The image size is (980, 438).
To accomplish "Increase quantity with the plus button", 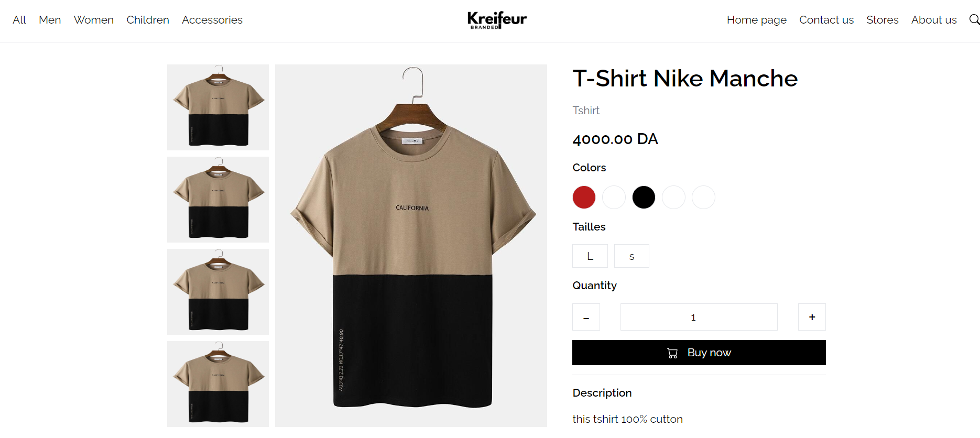I will point(812,317).
